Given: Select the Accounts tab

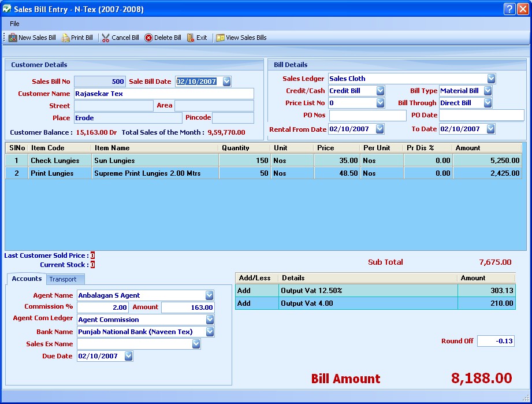Looking at the screenshot, I should 27,279.
